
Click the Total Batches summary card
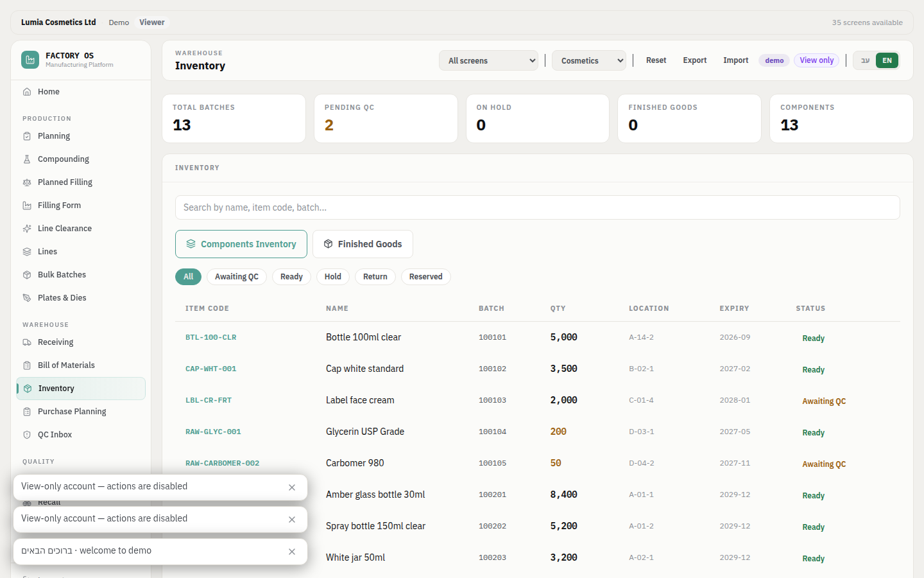[x=234, y=119]
